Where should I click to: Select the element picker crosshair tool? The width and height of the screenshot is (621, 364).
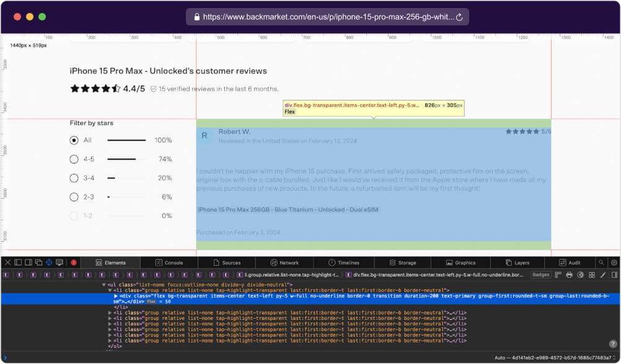(x=49, y=262)
